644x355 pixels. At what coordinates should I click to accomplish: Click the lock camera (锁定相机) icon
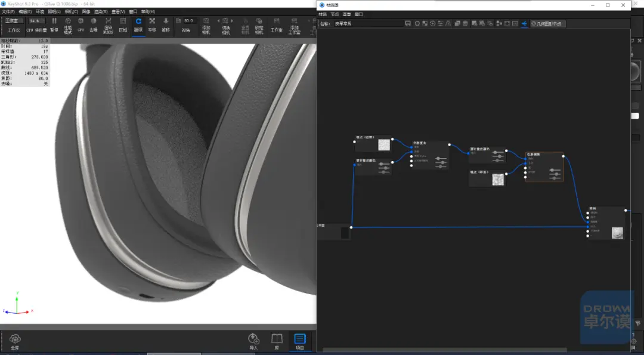[259, 26]
